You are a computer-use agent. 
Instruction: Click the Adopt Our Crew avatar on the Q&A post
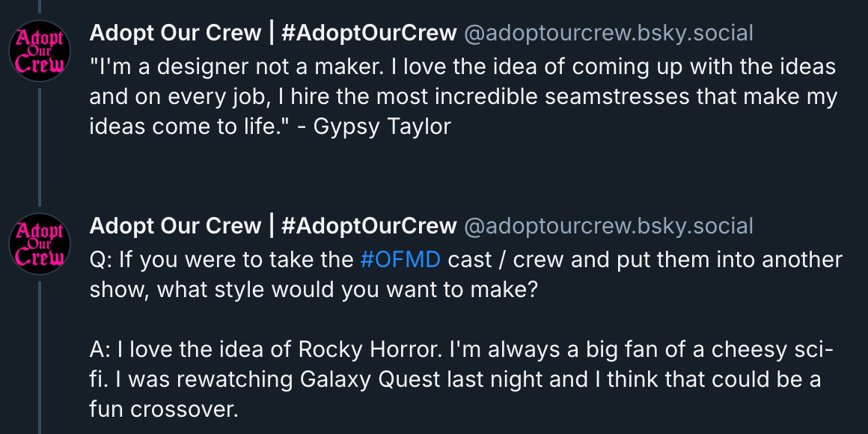[39, 244]
